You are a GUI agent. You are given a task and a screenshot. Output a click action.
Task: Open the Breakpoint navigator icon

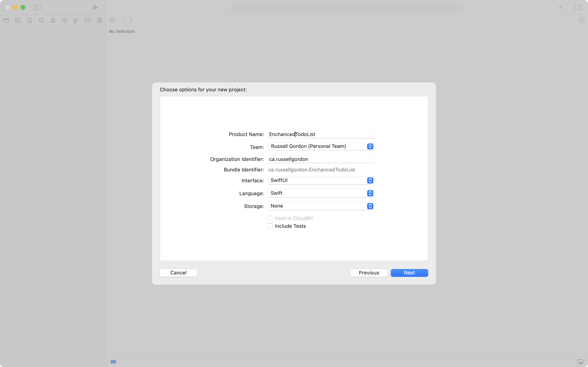click(88, 20)
